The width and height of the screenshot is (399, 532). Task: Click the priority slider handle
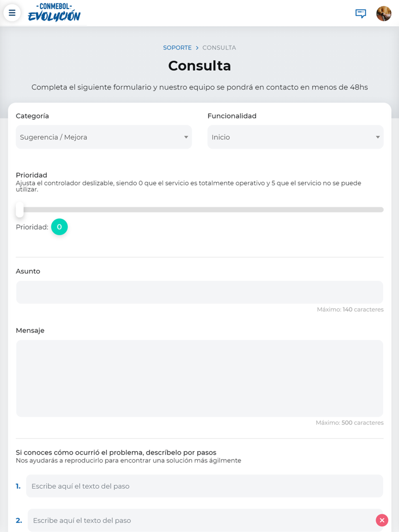tap(20, 210)
